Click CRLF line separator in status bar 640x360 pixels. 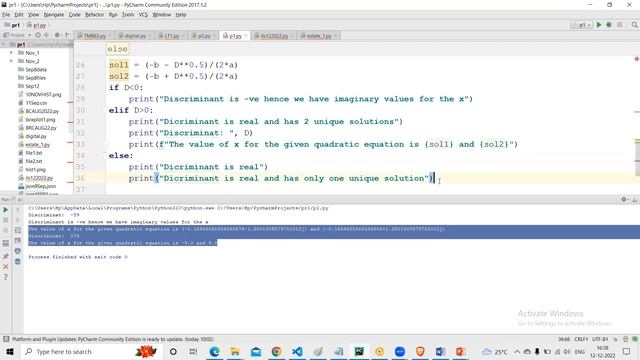(x=581, y=339)
